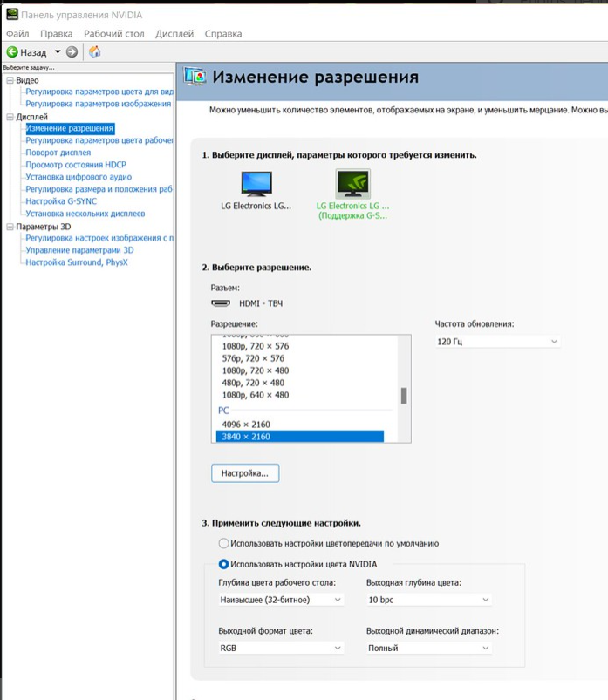Click the Home icon in toolbar
The height and width of the screenshot is (700, 608).
[95, 52]
